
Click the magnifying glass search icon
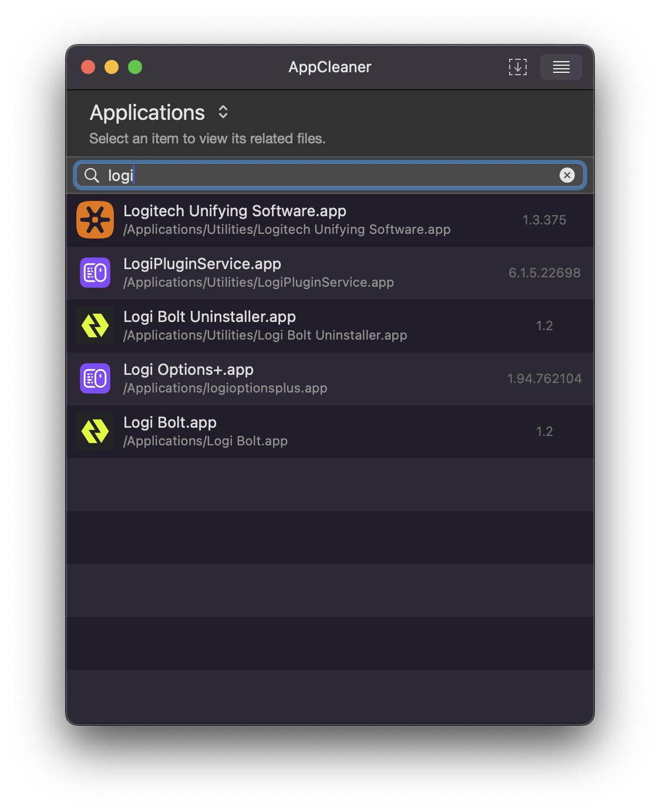coord(92,175)
